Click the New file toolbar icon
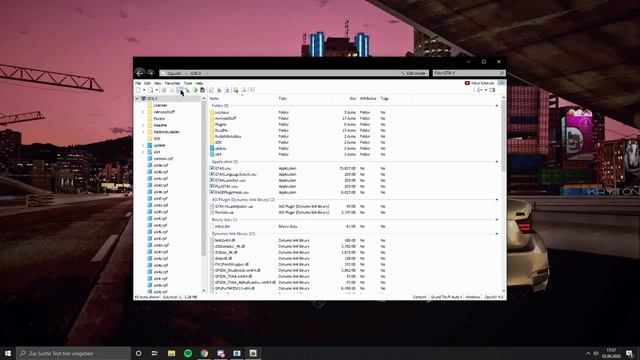The height and width of the screenshot is (360, 640). (138, 90)
